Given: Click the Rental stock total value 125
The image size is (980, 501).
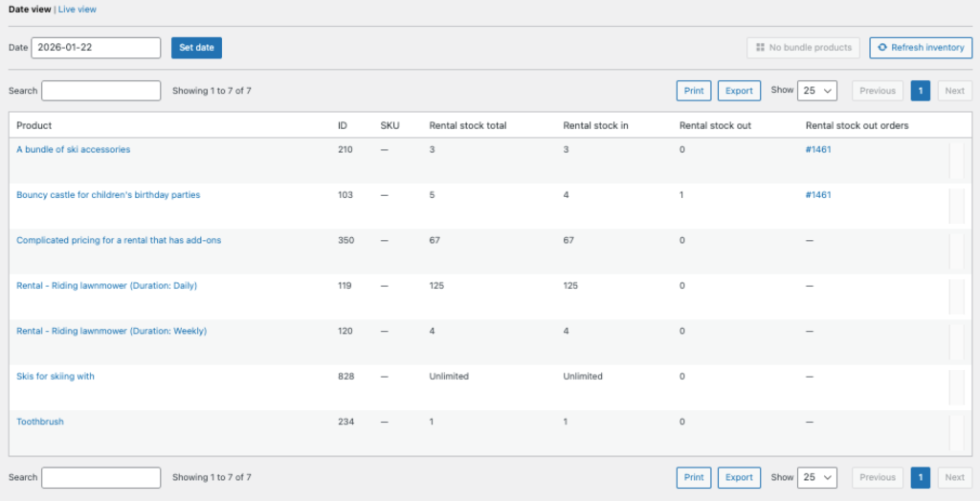Looking at the screenshot, I should tap(436, 286).
